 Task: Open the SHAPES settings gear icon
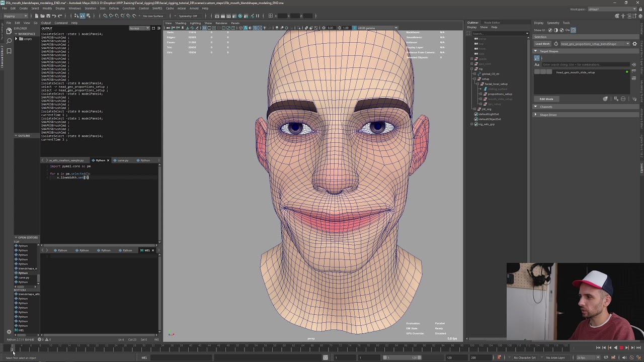point(634,44)
